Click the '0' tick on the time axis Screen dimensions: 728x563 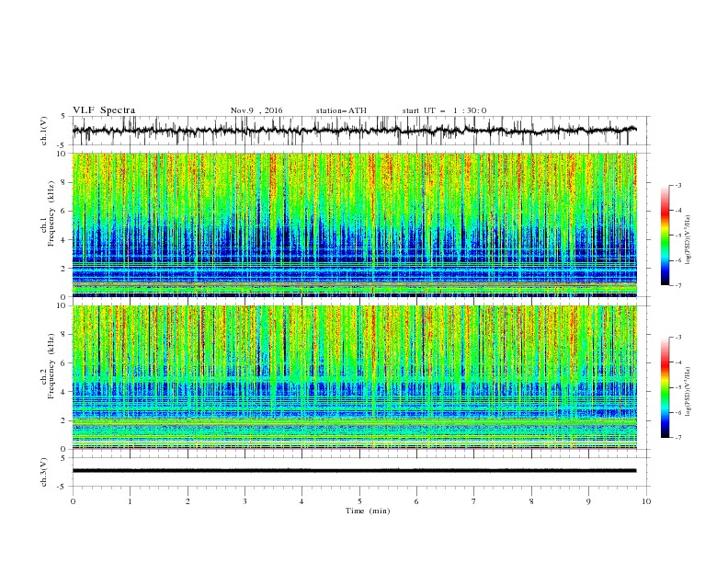[x=73, y=501]
